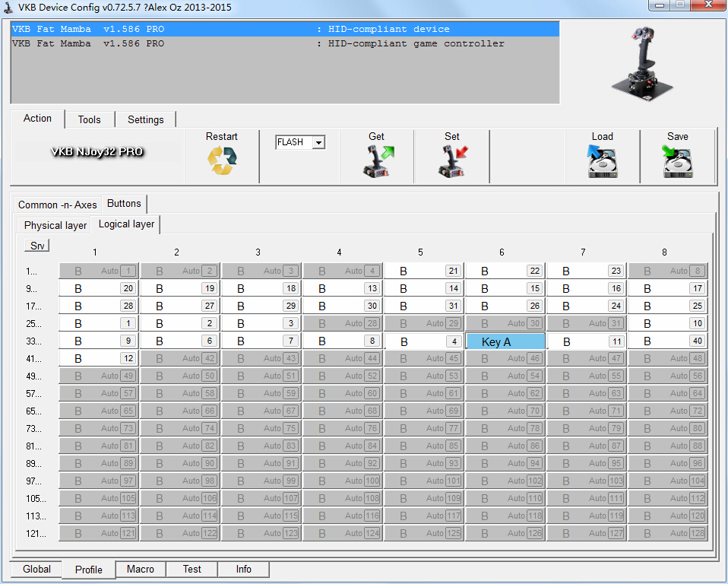Click row label 121...
The width and height of the screenshot is (728, 584).
(x=36, y=534)
